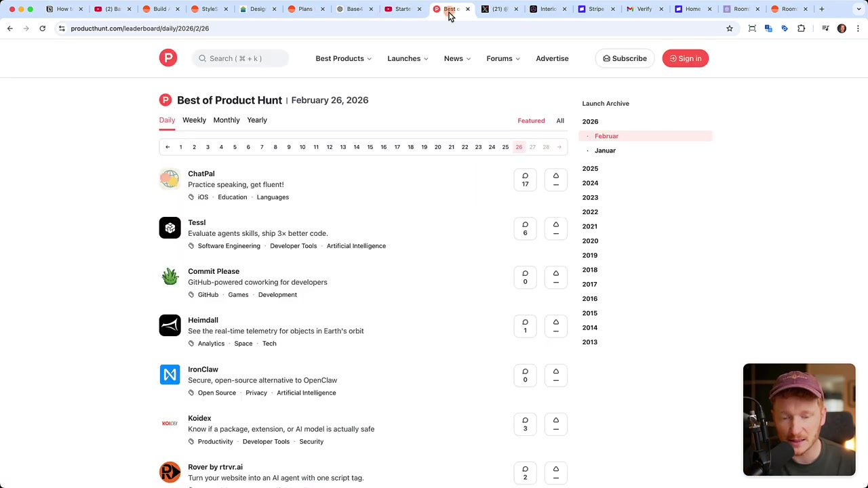Collapse the 2026 launch archive year
The height and width of the screenshot is (488, 868).
click(590, 122)
